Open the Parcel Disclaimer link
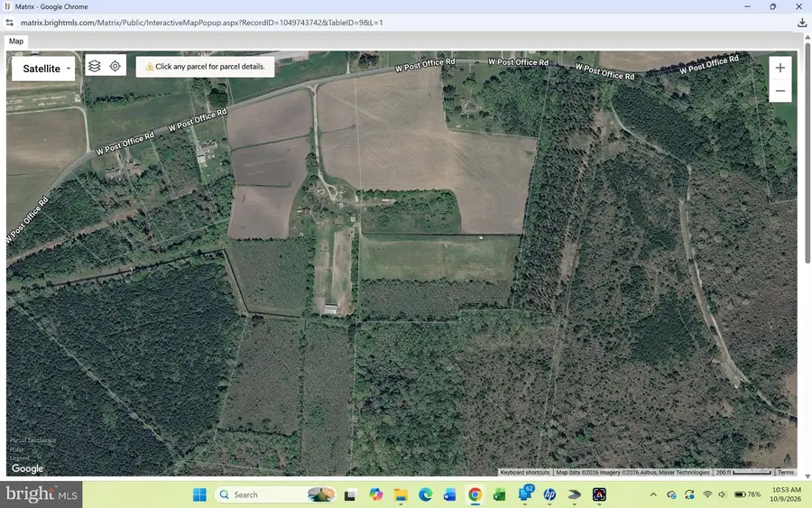Screen dimensions: 812x508 [32, 440]
